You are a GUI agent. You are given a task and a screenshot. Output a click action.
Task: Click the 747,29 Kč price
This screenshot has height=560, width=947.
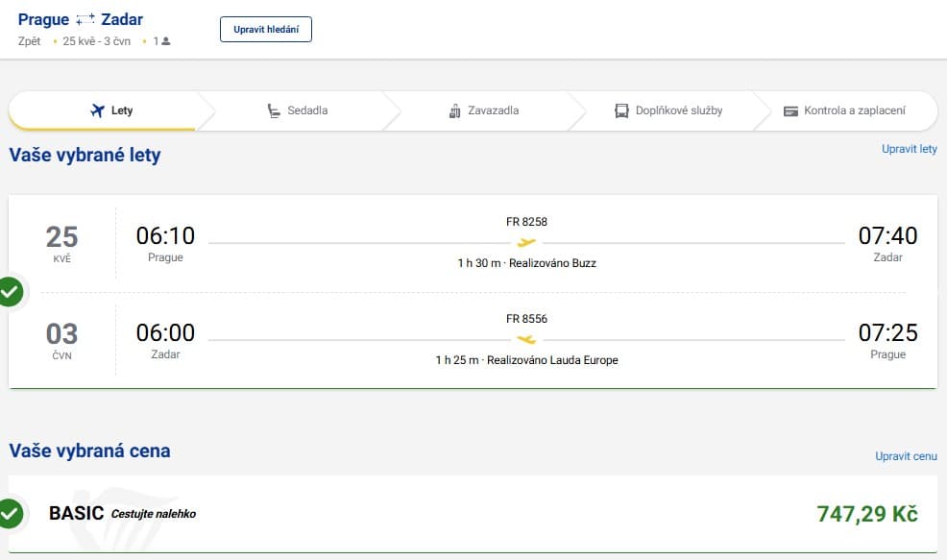coord(867,514)
